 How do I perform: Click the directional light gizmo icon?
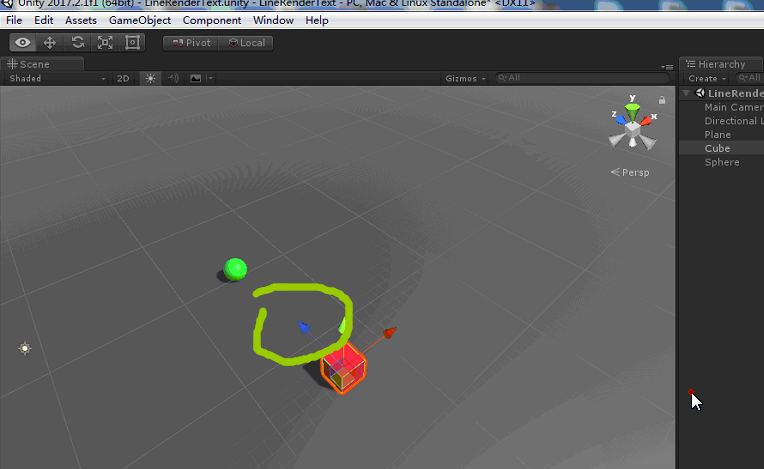pos(24,348)
